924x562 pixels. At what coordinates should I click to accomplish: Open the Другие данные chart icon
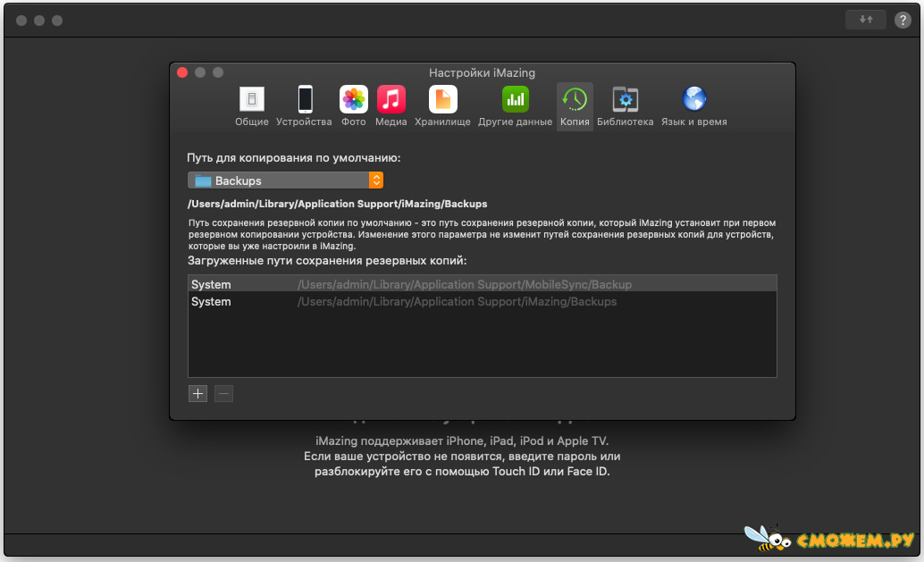coord(515,99)
